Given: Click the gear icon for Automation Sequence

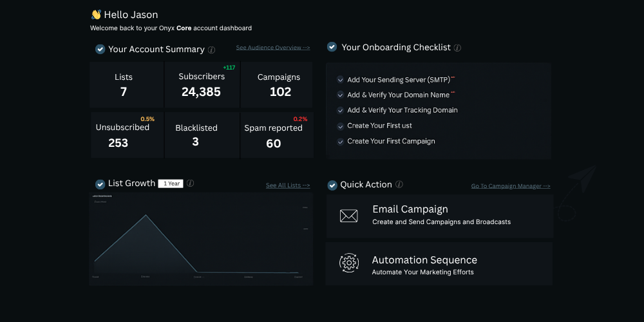Looking at the screenshot, I should pos(348,263).
